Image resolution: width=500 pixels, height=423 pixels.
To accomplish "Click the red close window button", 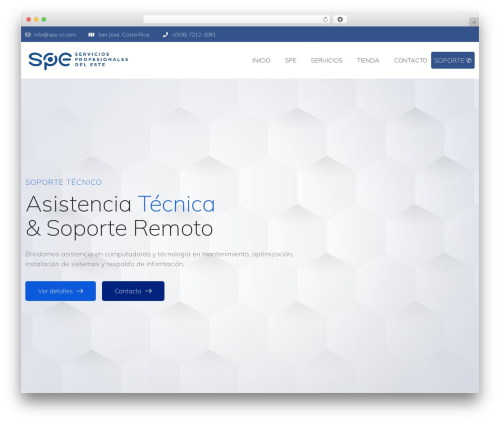I will (29, 20).
